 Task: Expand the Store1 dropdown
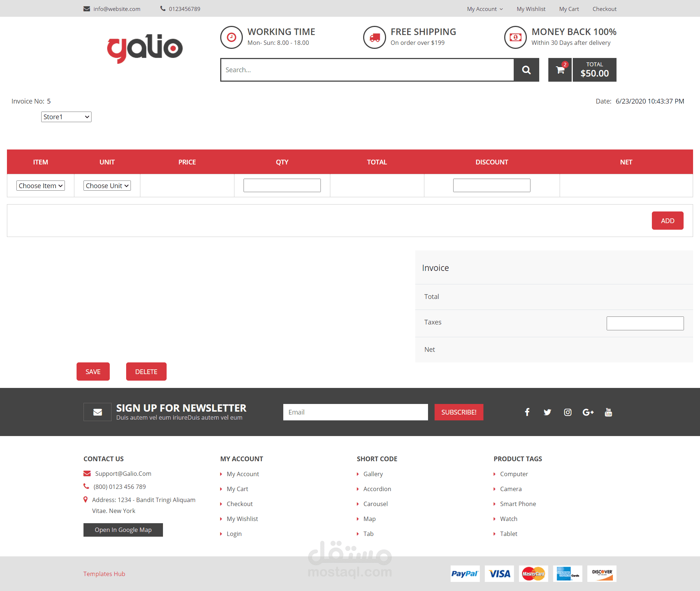[66, 117]
